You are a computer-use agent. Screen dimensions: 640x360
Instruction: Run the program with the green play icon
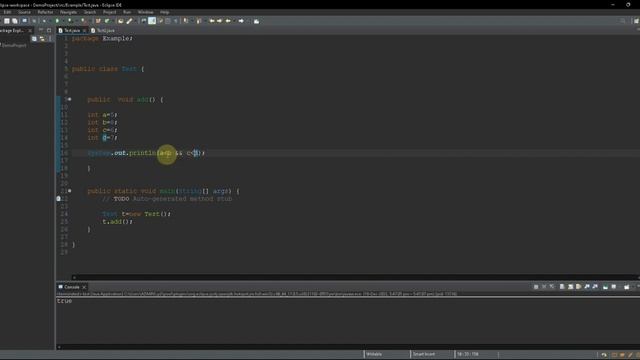click(57, 21)
